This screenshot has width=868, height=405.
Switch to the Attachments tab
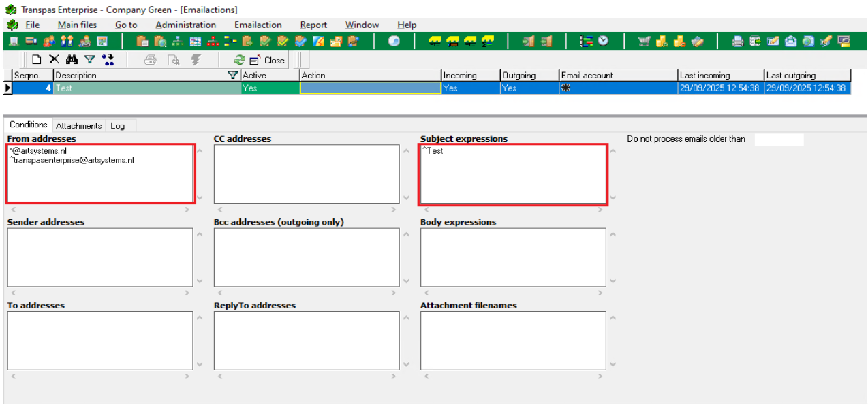coord(78,126)
